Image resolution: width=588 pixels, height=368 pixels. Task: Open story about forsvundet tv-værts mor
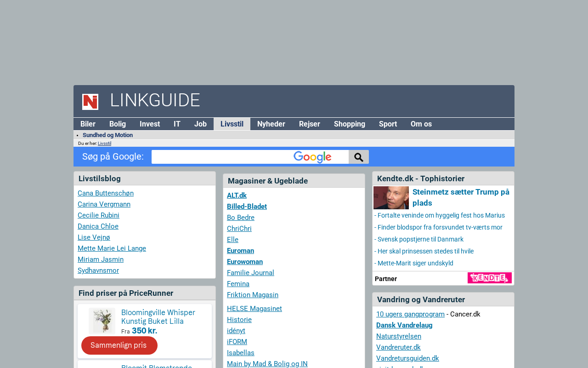[438, 227]
